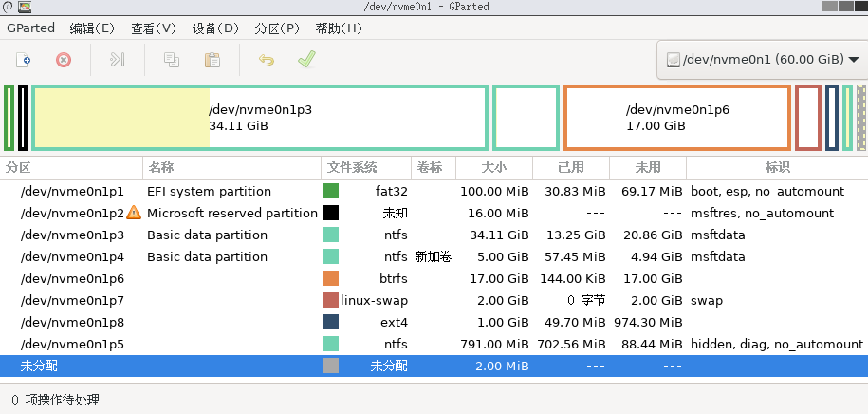This screenshot has width=868, height=414.
Task: Click the Resize/Move partition toolbar icon
Action: point(117,59)
